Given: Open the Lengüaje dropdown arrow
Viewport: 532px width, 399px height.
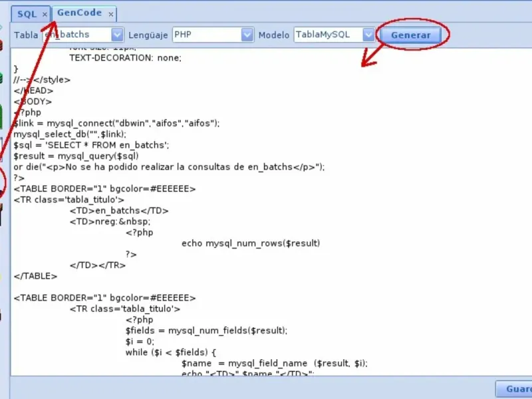Looking at the screenshot, I should 247,35.
